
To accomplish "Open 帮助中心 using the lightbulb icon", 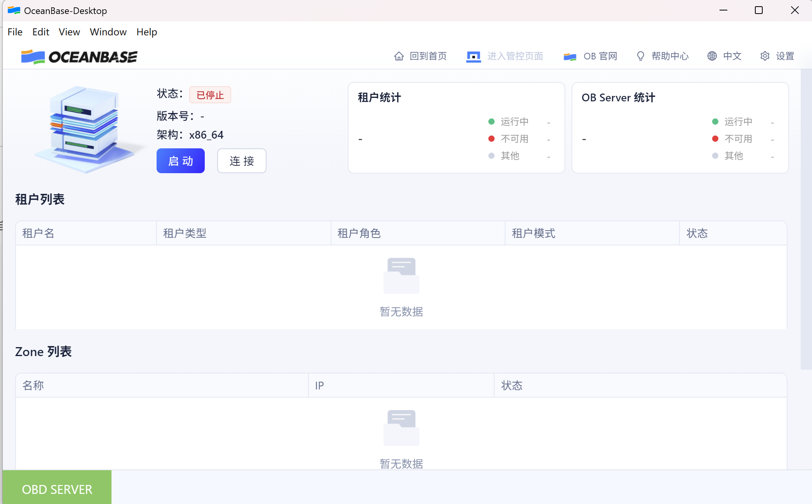I will point(640,56).
